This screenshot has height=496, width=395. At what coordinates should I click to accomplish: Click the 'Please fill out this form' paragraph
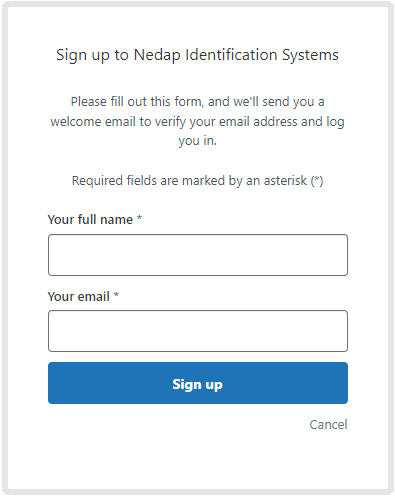[x=197, y=121]
